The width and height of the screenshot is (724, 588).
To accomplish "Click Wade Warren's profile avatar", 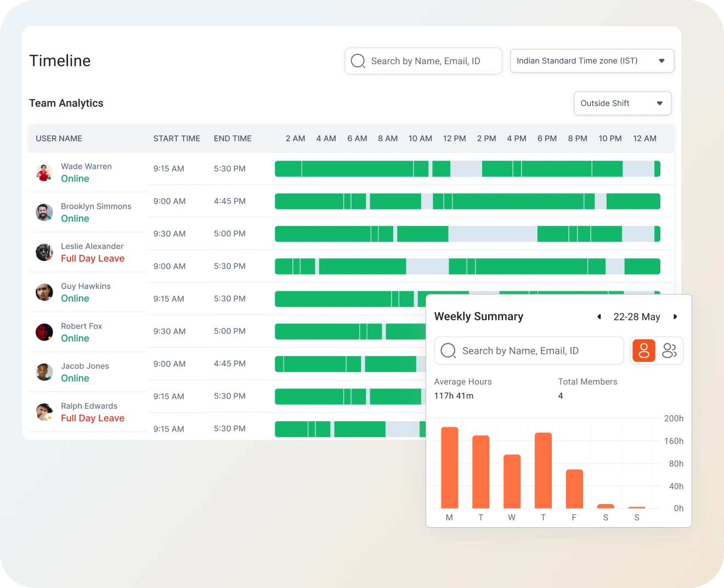I will [x=44, y=172].
